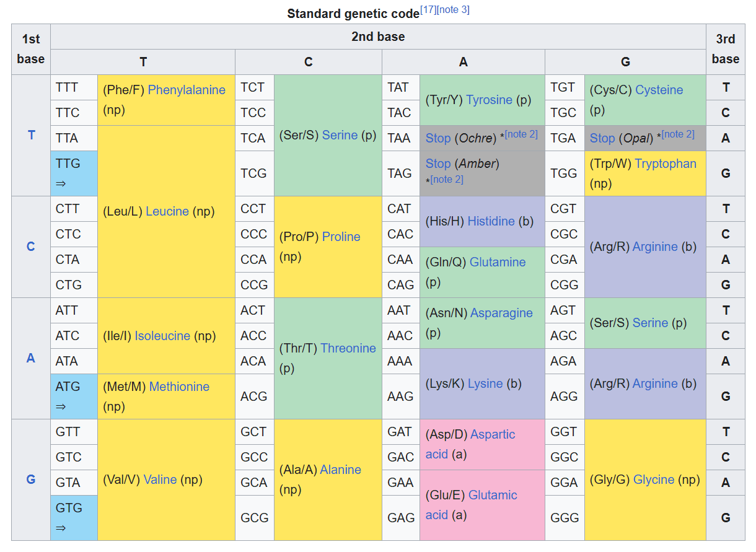756x552 pixels.
Task: Click the blue TTG start codon cell
Action: [74, 173]
